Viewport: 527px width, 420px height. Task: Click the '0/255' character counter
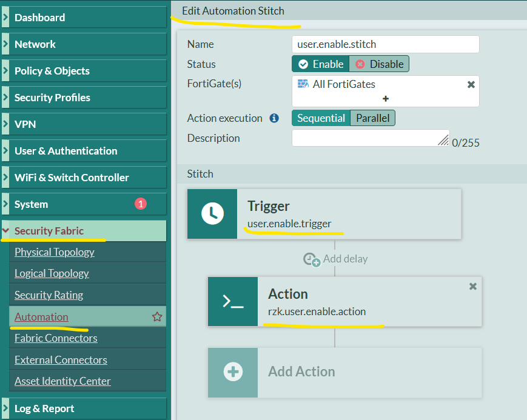(466, 143)
